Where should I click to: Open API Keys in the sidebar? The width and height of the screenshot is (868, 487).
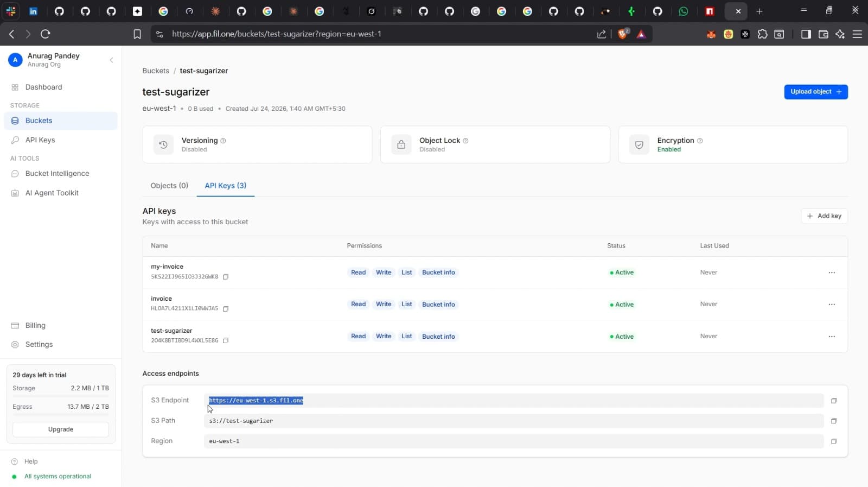tap(61, 140)
